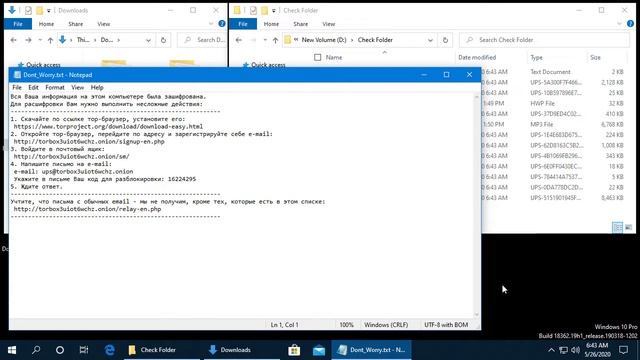
Task: Open Share tab in Check Folder window
Action: click(x=300, y=24)
